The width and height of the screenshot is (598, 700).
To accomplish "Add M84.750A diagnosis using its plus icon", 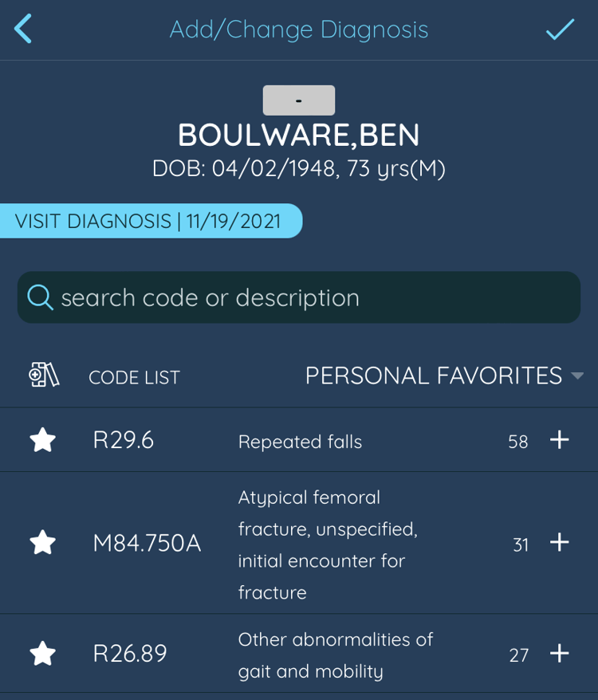I will click(x=560, y=543).
